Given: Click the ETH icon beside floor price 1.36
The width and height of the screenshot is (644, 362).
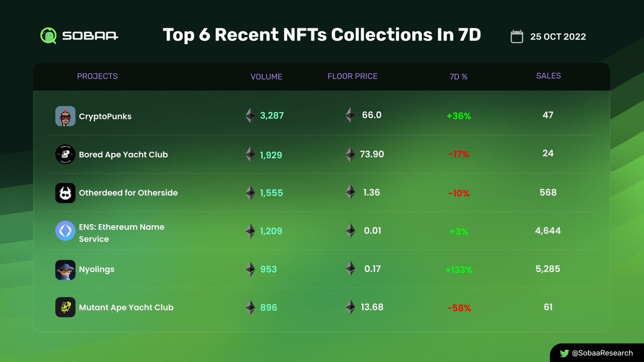Looking at the screenshot, I should point(350,193).
